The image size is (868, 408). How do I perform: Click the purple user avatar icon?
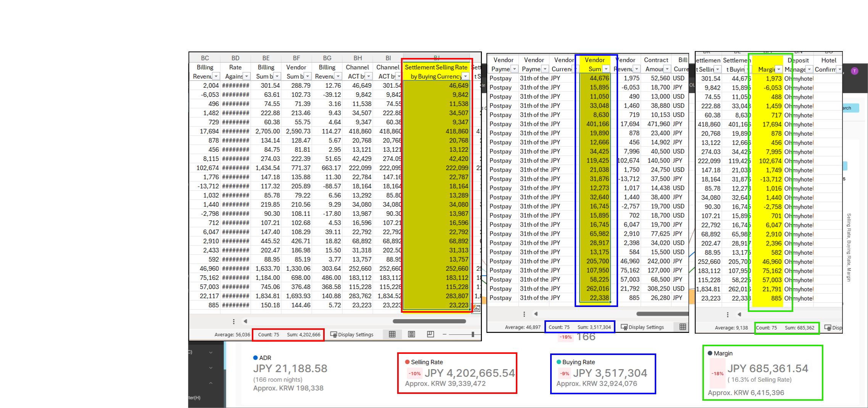tap(855, 71)
